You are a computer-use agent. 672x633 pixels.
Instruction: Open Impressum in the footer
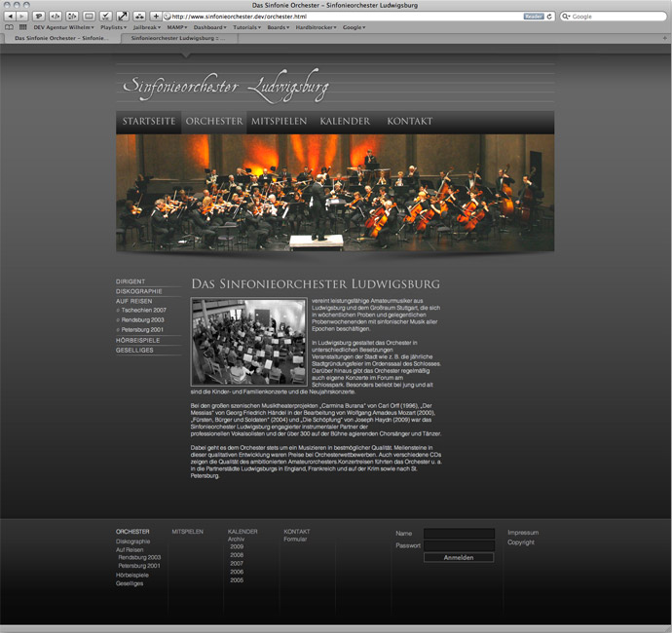pyautogui.click(x=523, y=533)
